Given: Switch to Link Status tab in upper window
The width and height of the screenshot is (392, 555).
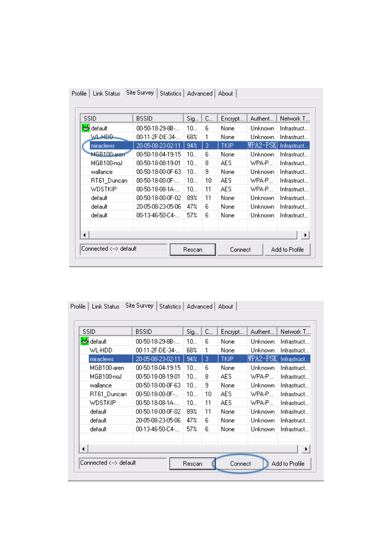Looking at the screenshot, I should coord(106,93).
